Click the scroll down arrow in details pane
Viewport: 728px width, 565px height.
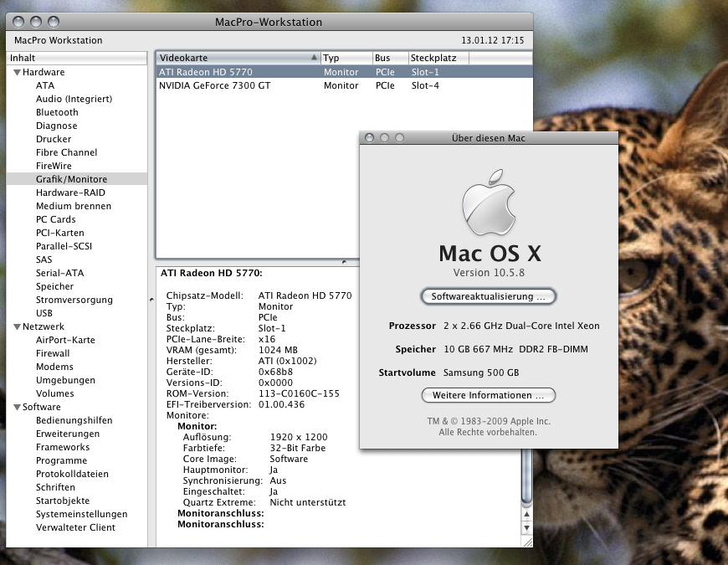(526, 528)
